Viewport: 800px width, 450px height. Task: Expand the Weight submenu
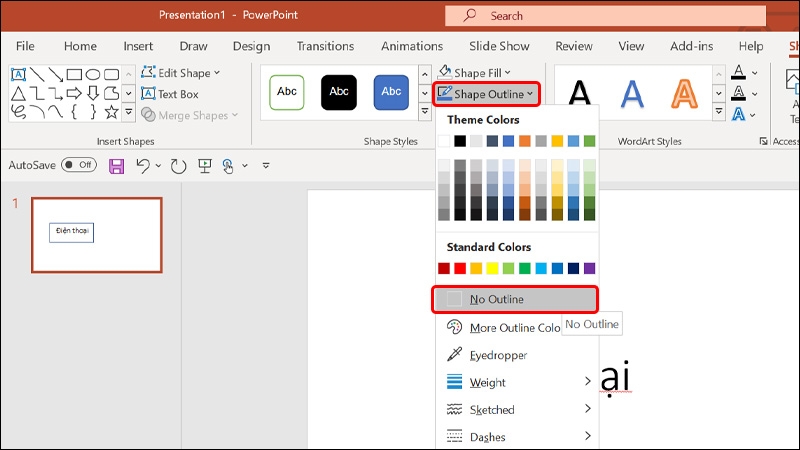click(x=517, y=382)
